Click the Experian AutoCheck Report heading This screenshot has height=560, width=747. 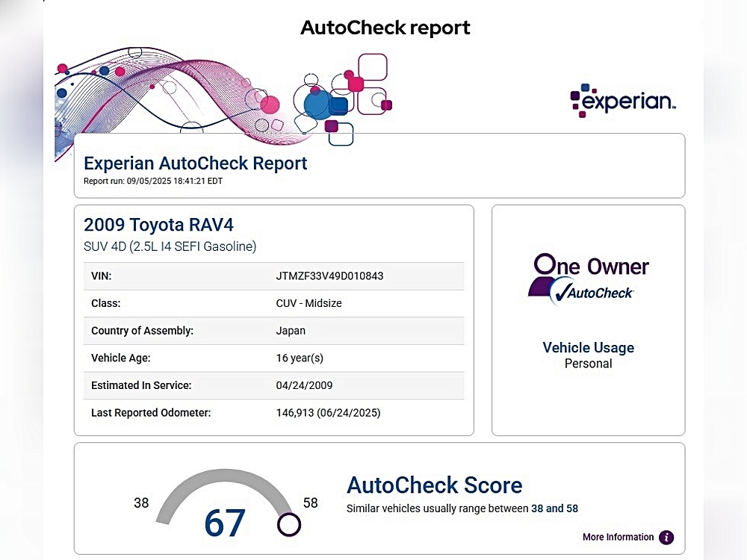(x=195, y=164)
